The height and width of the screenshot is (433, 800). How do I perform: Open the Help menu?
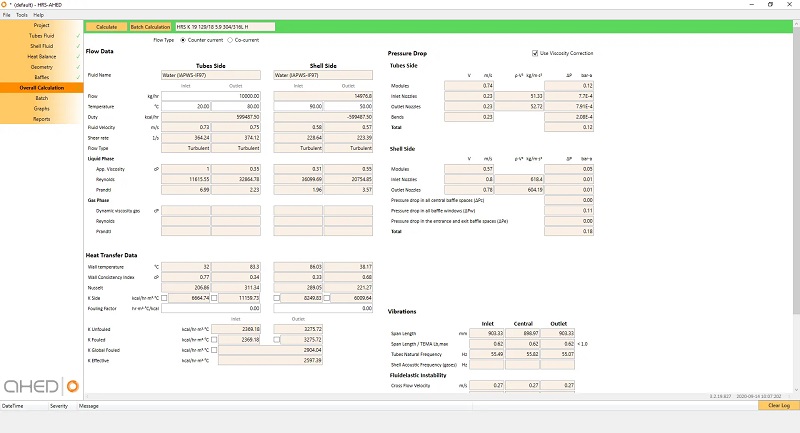(x=38, y=15)
